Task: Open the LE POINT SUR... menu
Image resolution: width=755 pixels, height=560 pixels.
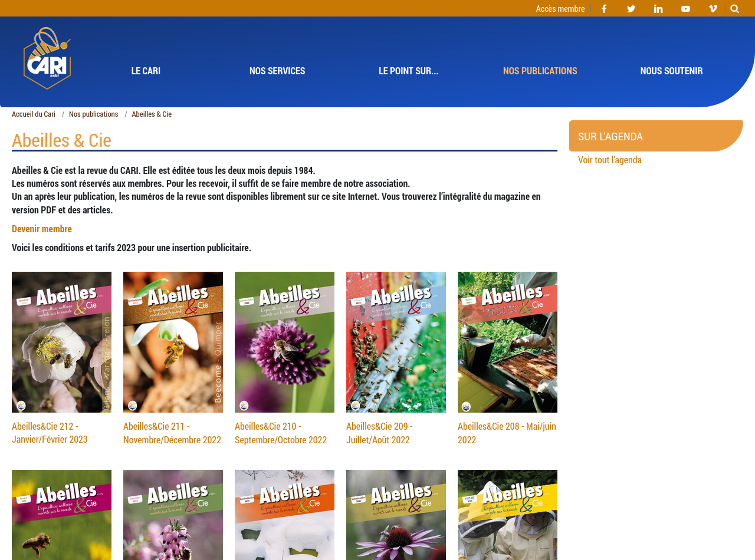Action: click(x=409, y=71)
